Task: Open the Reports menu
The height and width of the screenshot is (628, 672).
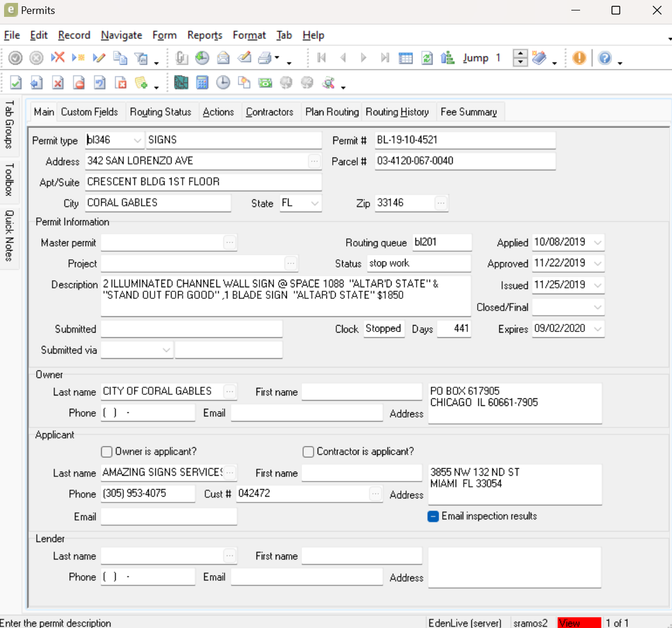Action: [x=204, y=35]
